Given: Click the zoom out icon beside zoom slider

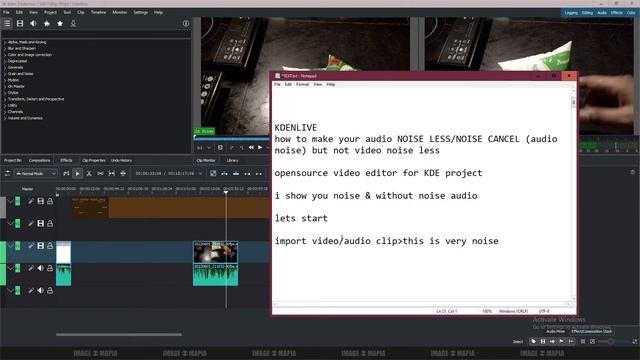Looking at the screenshot, I should pos(592,342).
